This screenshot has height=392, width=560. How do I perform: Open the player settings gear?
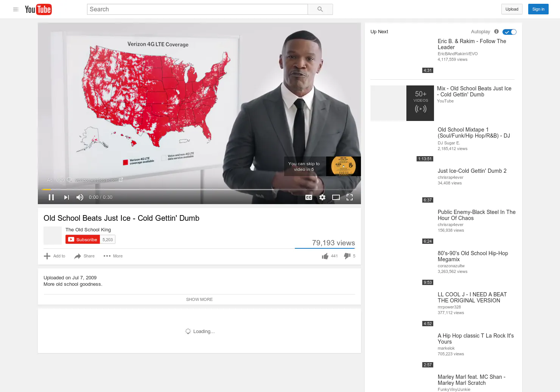point(322,197)
